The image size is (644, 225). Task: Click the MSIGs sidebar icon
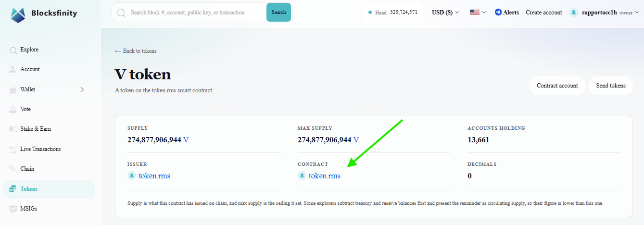(x=13, y=209)
